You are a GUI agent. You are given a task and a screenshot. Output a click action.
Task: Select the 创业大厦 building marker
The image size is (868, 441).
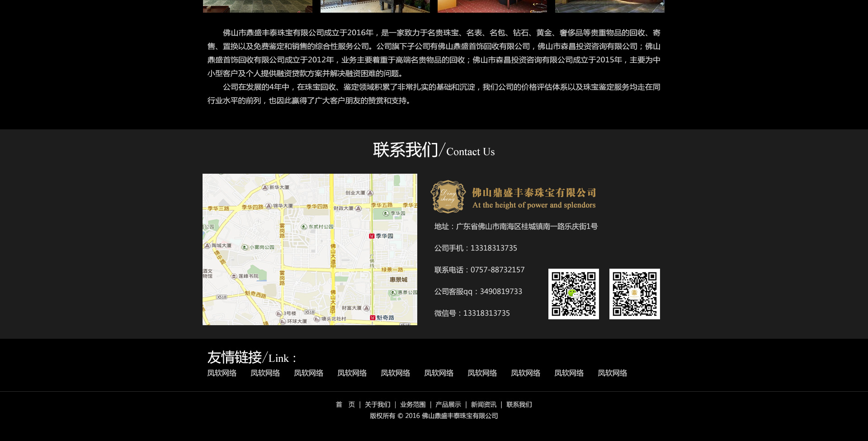point(370,193)
